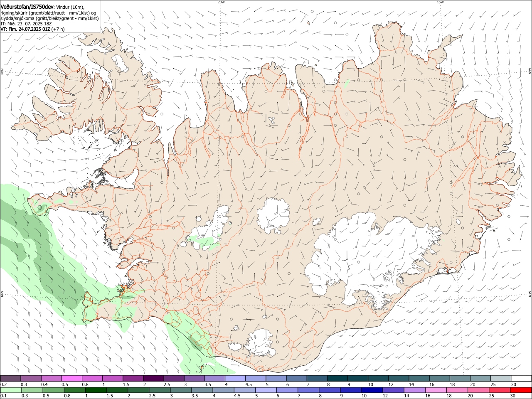Click the title text Veðurstofan/IS750dev
The width and height of the screenshot is (532, 399).
27,7
